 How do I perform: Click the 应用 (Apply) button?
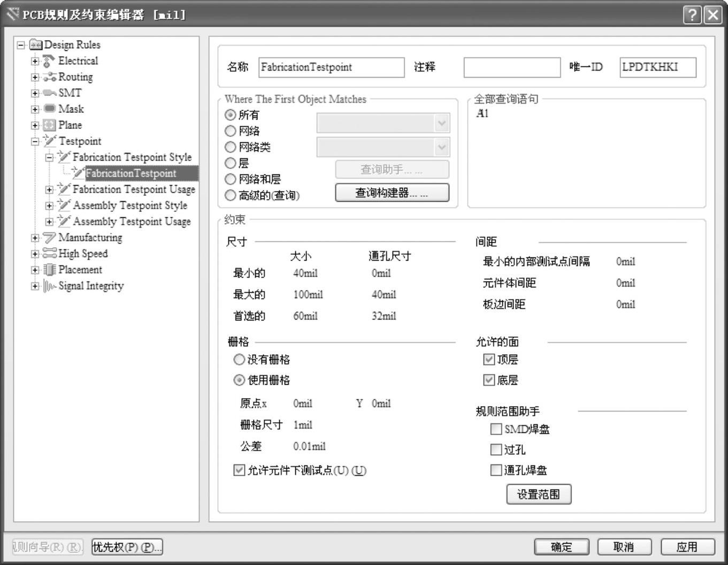point(687,547)
